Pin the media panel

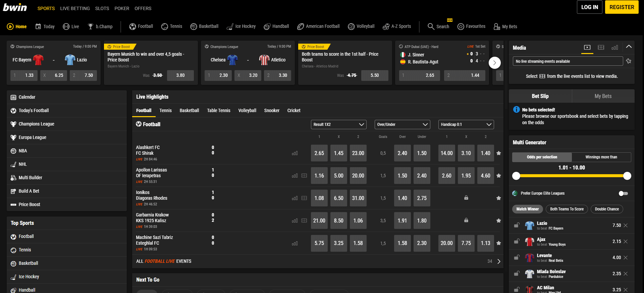629,61
